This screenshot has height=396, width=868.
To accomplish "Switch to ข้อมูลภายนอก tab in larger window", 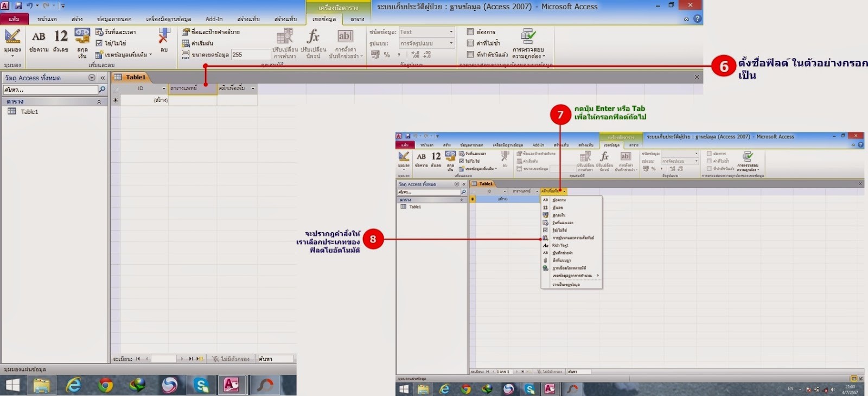I will tap(114, 19).
